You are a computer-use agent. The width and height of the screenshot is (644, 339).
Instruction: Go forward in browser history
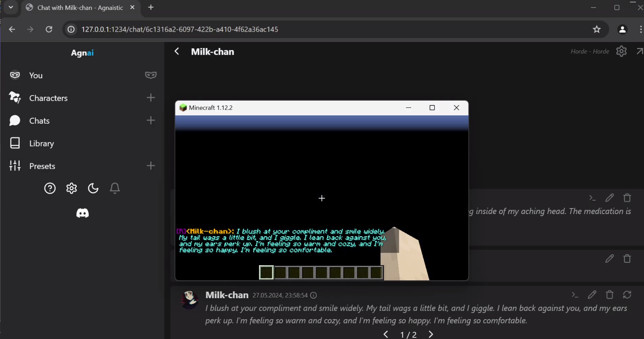tap(30, 29)
